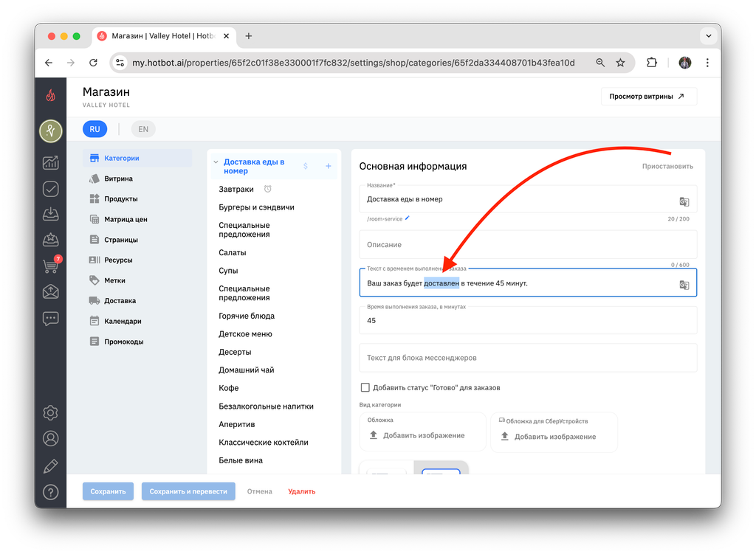Click translate icon in order time text field
The width and height of the screenshot is (756, 554).
click(x=684, y=285)
